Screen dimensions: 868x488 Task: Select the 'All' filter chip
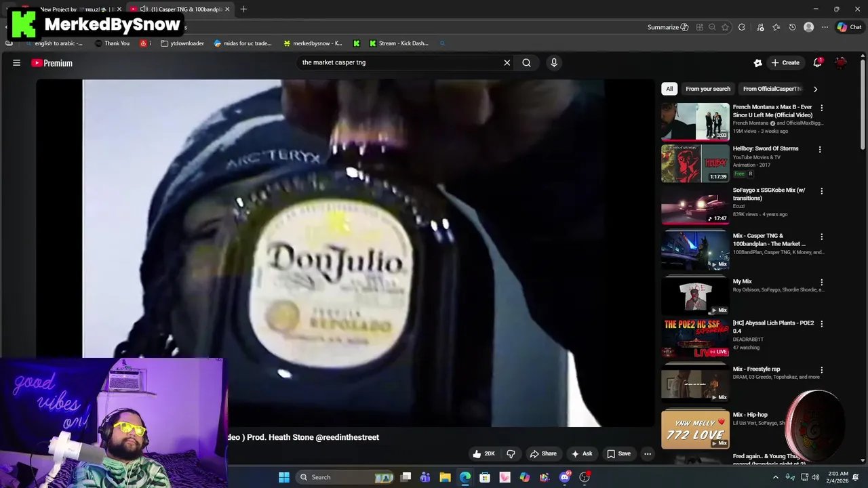(669, 89)
